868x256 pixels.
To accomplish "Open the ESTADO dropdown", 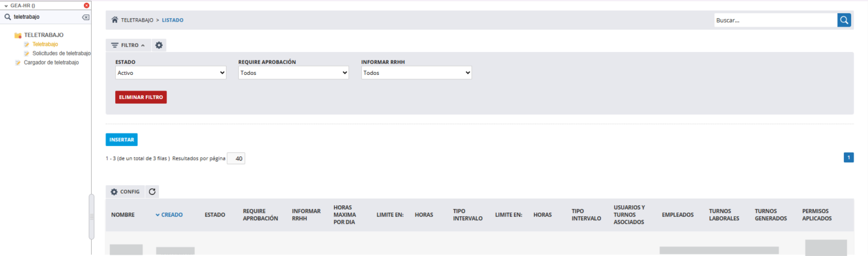I will pos(171,73).
